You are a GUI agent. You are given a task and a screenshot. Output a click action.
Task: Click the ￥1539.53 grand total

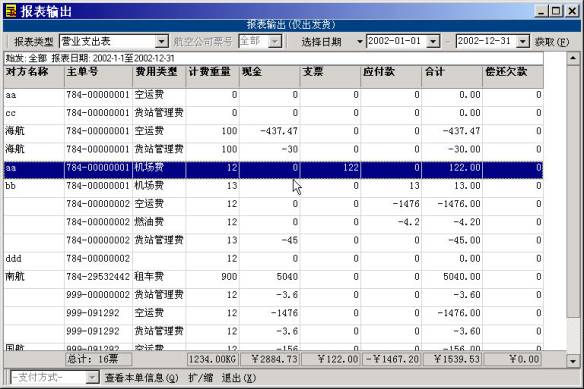[x=452, y=359]
